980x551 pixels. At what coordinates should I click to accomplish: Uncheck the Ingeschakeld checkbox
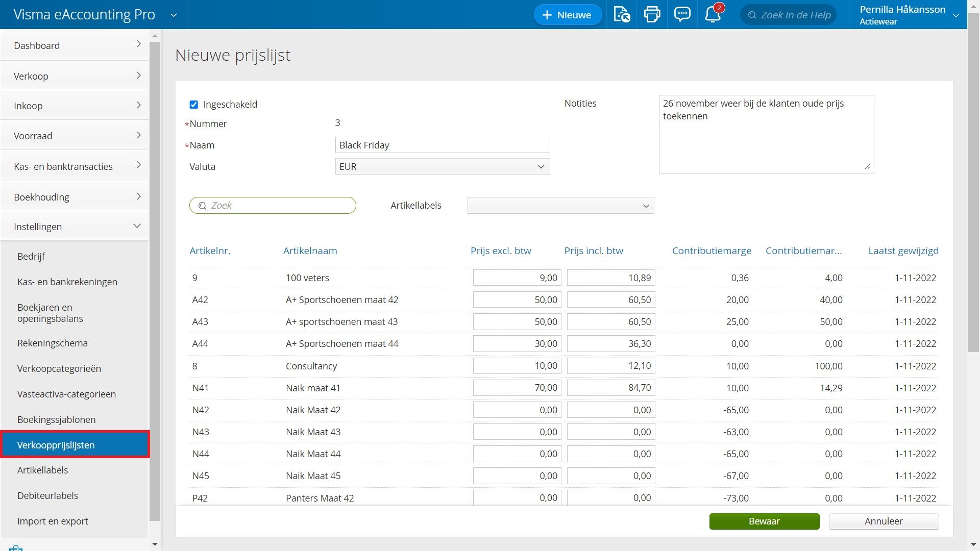point(194,105)
